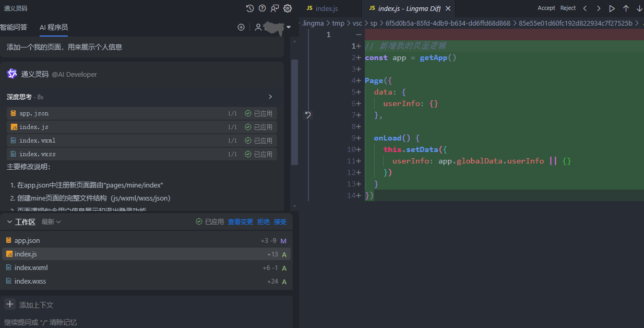Click Accept in the diff editor toolbar
Screen dimensions: 644x328
[546, 8]
